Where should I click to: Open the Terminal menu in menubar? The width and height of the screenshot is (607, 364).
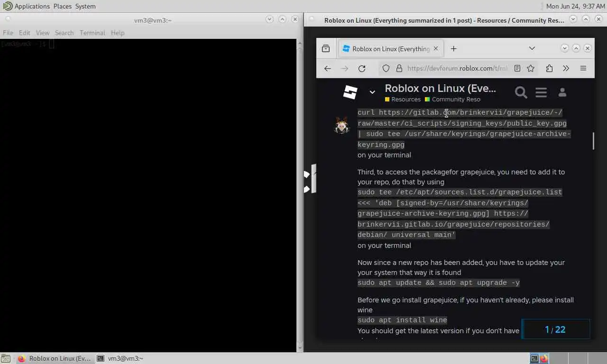coord(92,33)
